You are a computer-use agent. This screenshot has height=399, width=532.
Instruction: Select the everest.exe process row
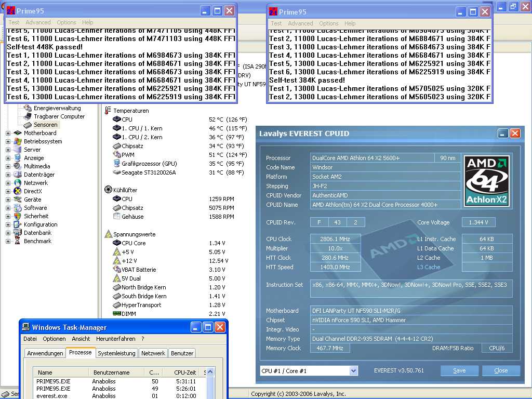119,396
